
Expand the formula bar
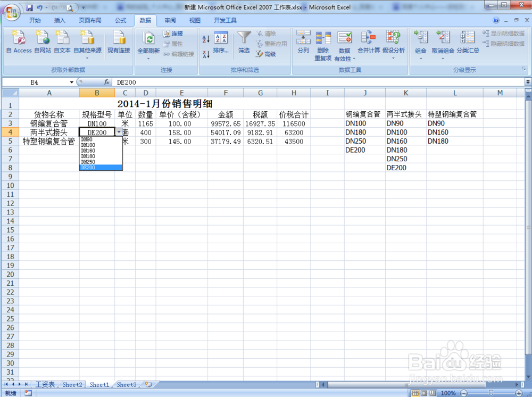(x=528, y=82)
